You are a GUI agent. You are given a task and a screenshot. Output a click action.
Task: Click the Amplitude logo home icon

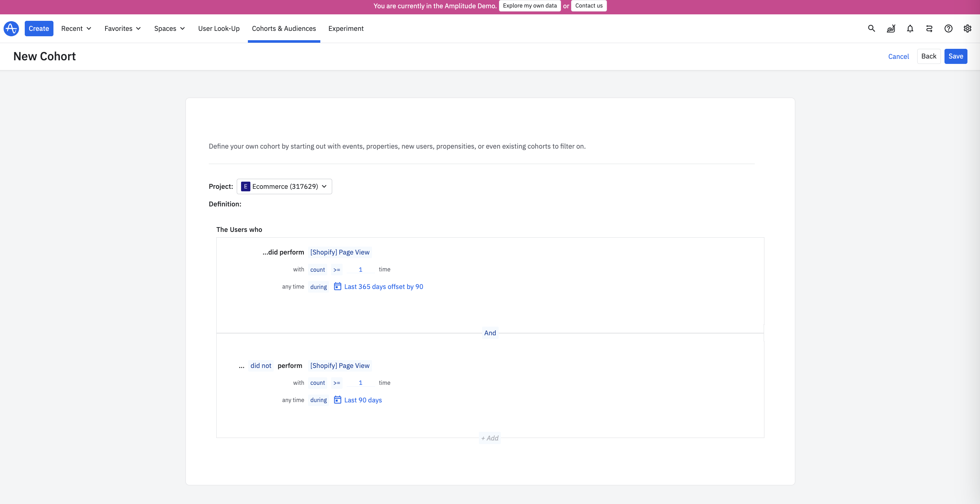tap(11, 29)
